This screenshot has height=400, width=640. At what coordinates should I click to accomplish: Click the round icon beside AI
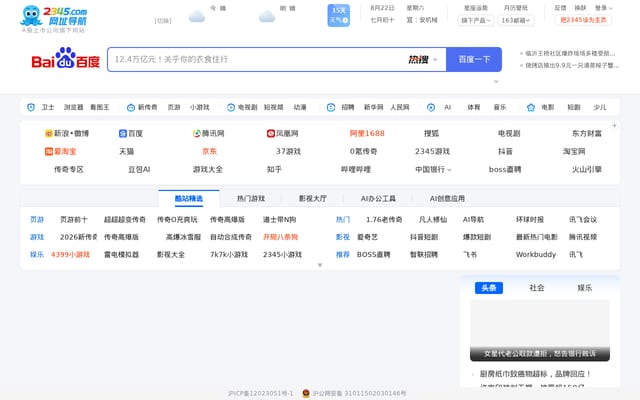(431, 107)
